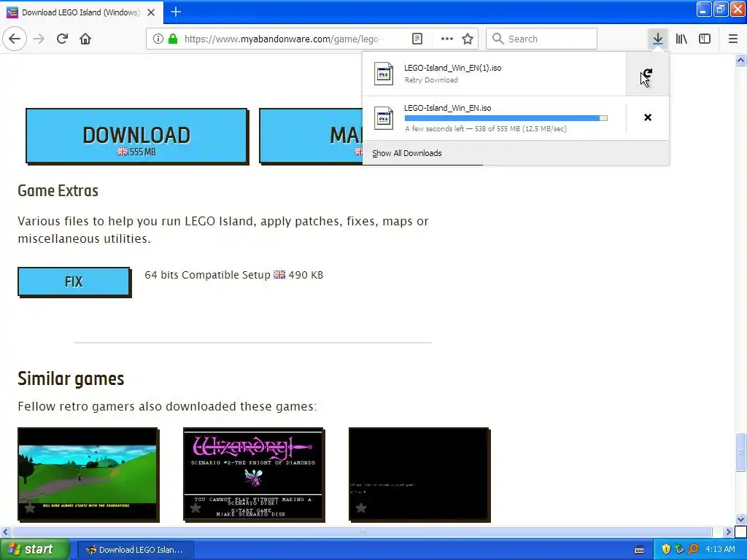Viewport: 747px width, 560px height.
Task: Click the partially hidden MA button
Action: click(x=311, y=136)
